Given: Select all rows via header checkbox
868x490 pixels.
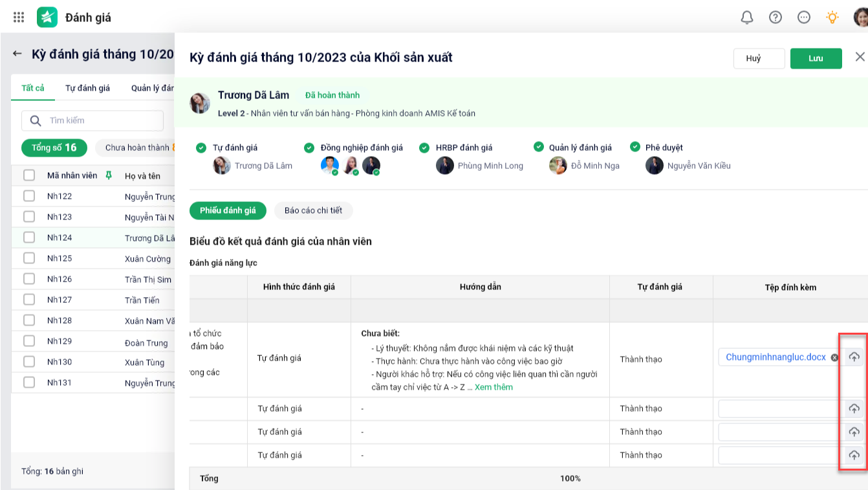Looking at the screenshot, I should (x=29, y=175).
